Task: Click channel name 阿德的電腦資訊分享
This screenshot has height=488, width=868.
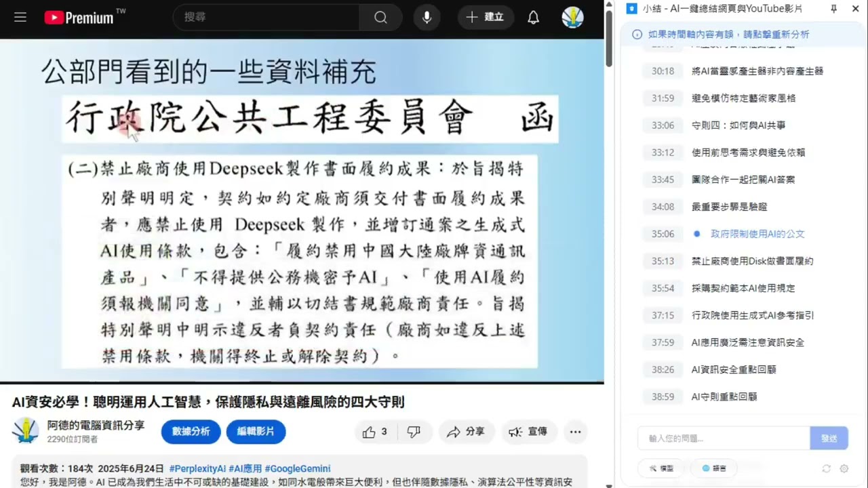Action: point(96,425)
